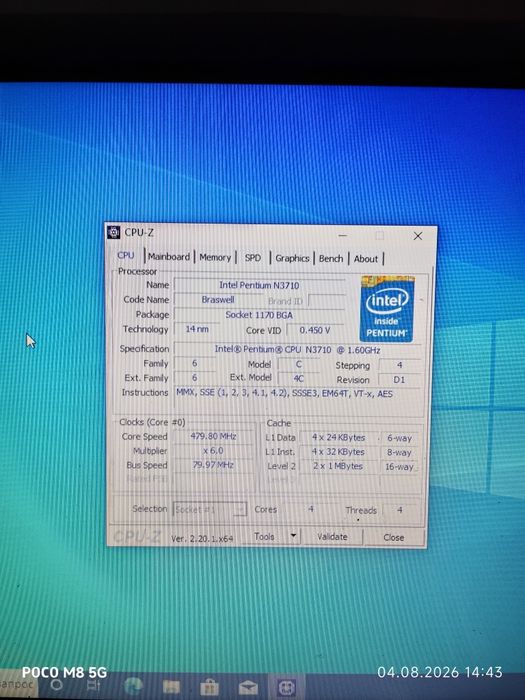Launch Microsoft Edge from the taskbar
Viewport: 525px width, 700px height.
[x=133, y=686]
